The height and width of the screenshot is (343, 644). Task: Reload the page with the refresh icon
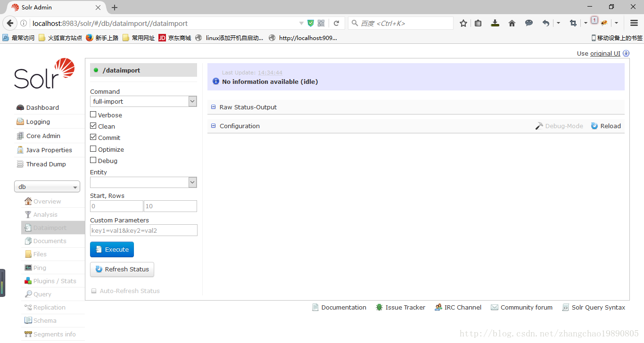[336, 23]
